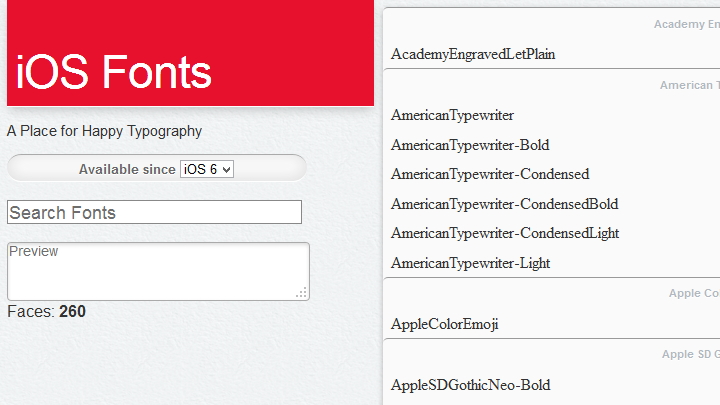Select the AmericanTypewriter-Light font

(471, 263)
